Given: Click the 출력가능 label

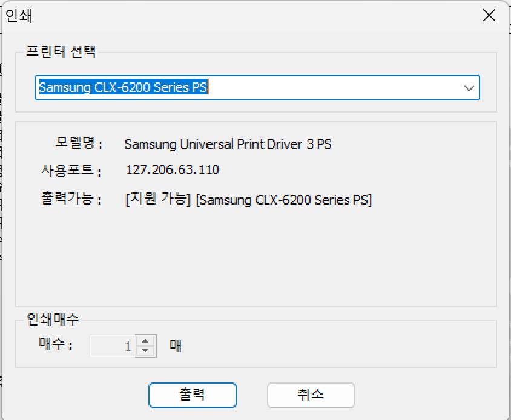Looking at the screenshot, I should pyautogui.click(x=71, y=199).
